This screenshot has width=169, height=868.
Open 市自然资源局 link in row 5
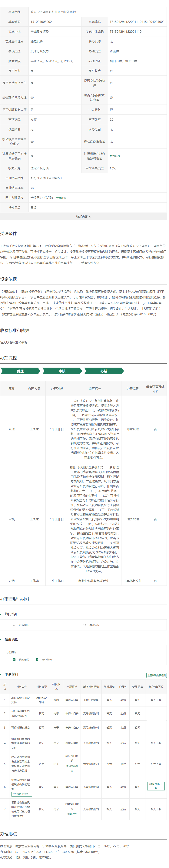tap(72, 768)
